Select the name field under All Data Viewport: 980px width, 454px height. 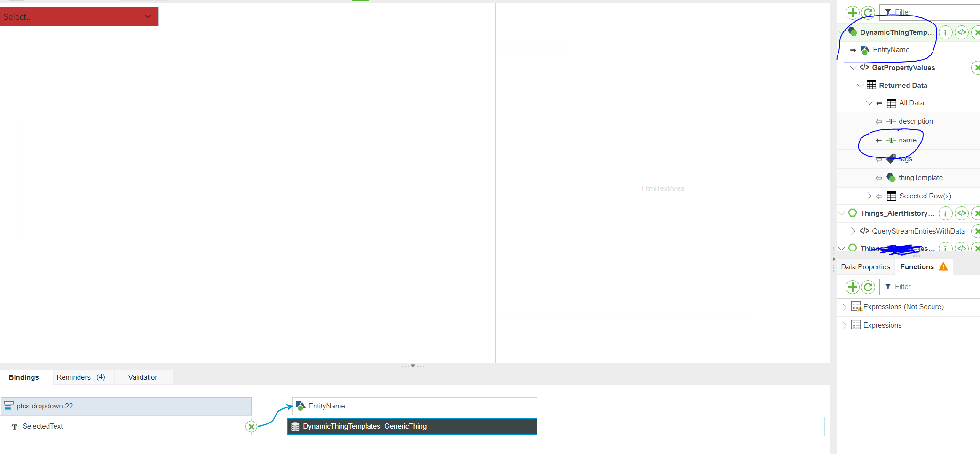[x=907, y=140]
